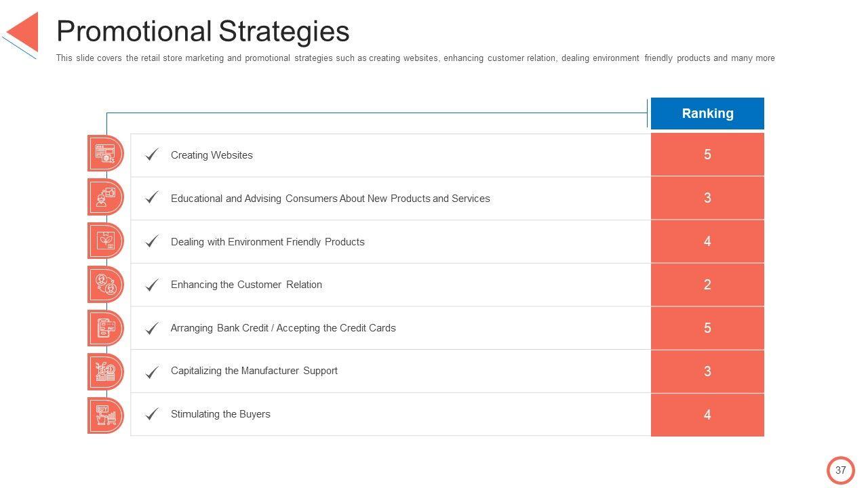
Task: Select the educational advising consumers icon
Action: [x=105, y=197]
